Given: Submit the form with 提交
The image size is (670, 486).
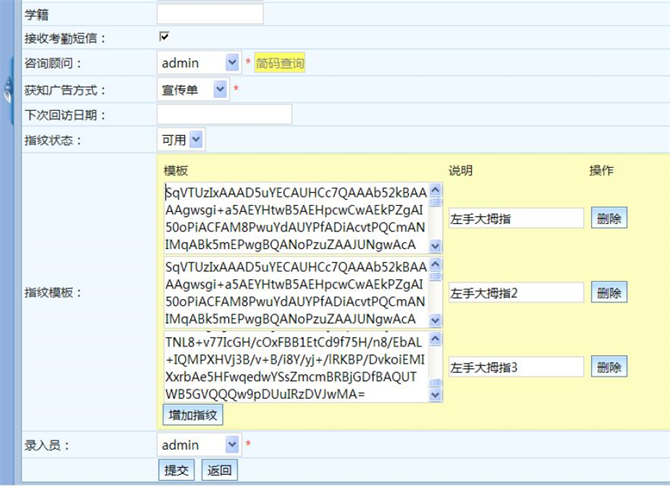Looking at the screenshot, I should [177, 470].
